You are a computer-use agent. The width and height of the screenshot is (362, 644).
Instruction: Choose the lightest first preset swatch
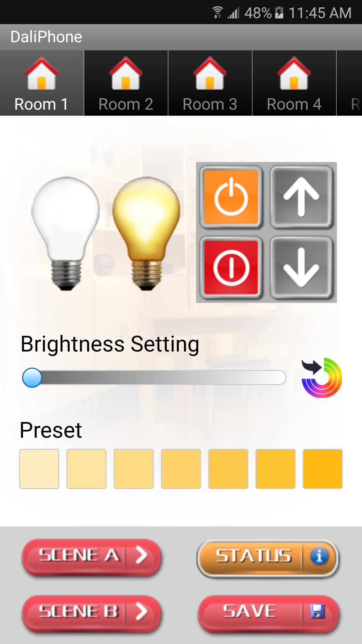tap(39, 469)
